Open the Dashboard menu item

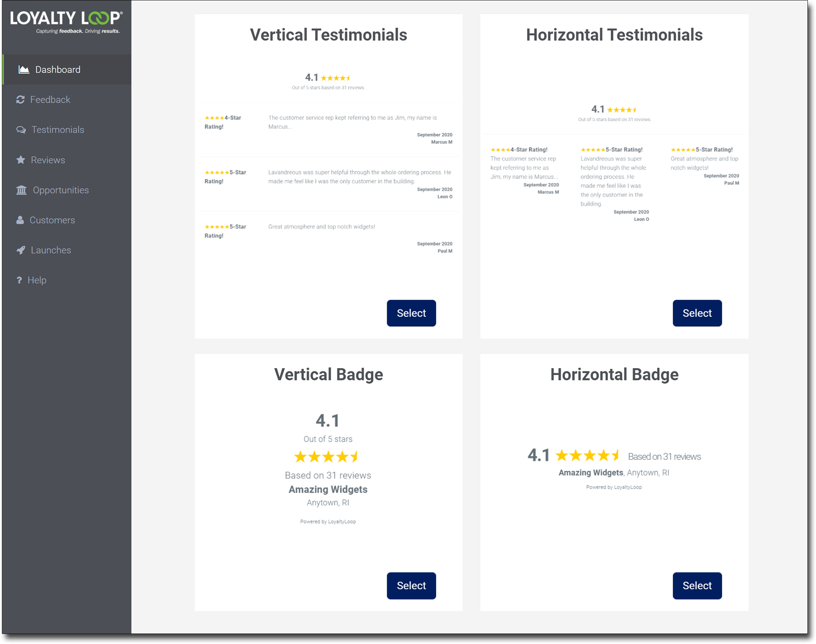[67, 69]
